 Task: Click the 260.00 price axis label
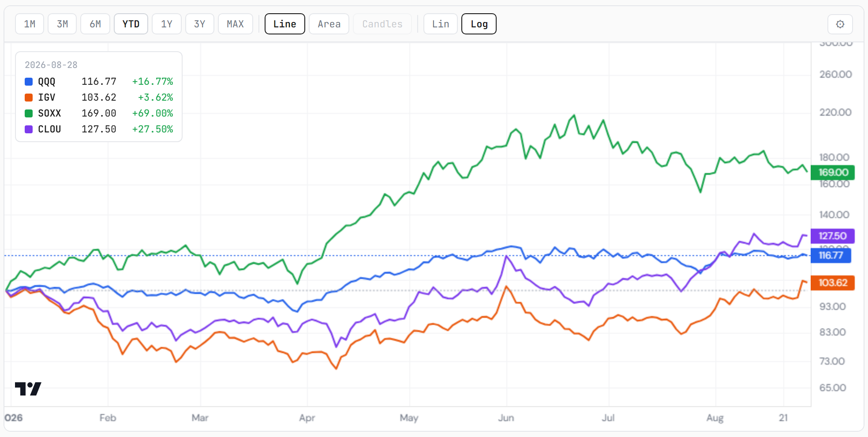click(835, 75)
